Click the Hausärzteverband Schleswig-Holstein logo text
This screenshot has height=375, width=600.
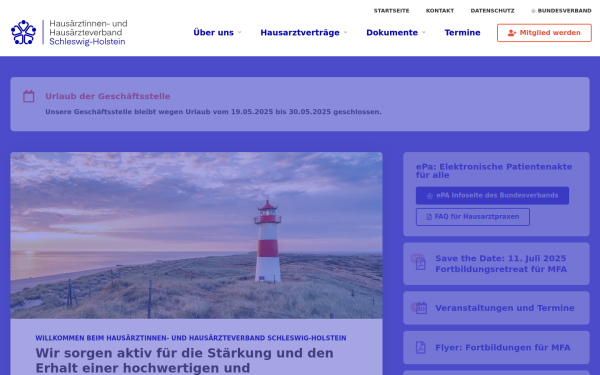click(88, 33)
